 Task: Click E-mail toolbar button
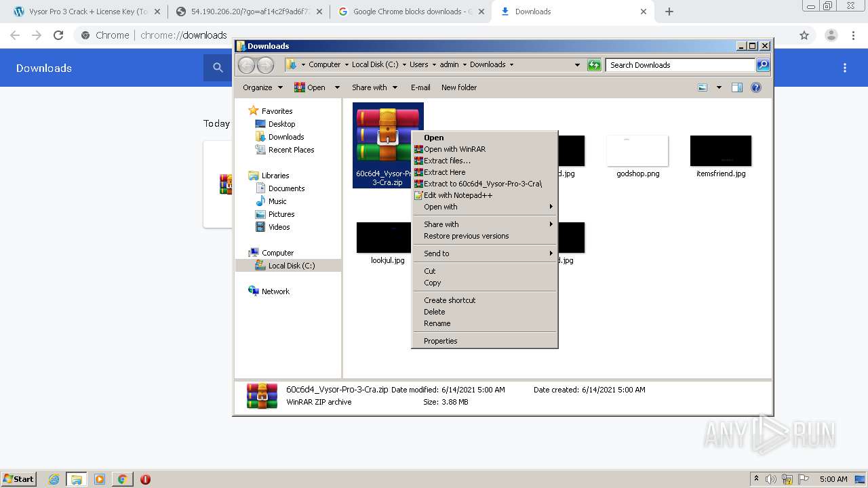tap(420, 87)
